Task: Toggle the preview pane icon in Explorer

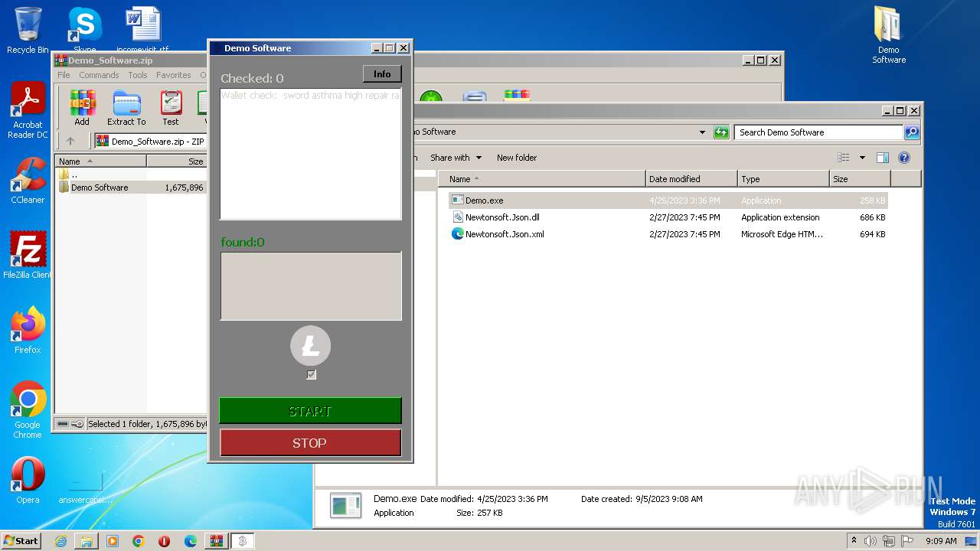Action: (x=883, y=158)
